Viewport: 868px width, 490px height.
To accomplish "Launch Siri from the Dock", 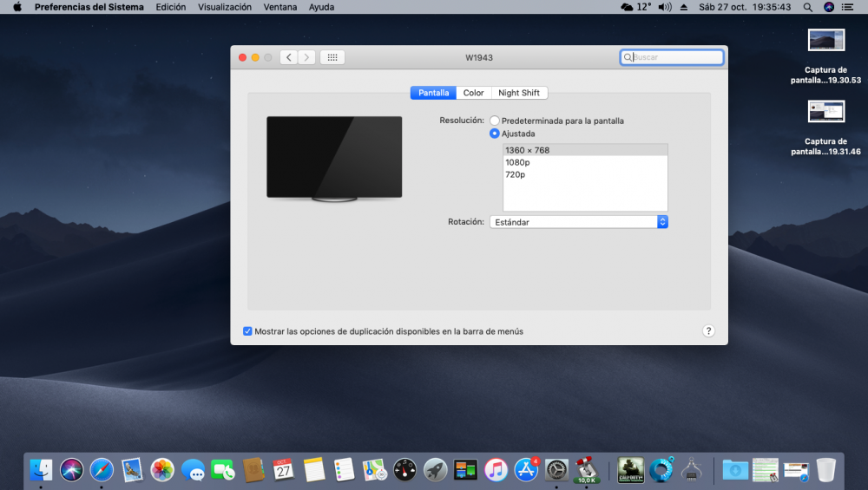I will tap(71, 470).
